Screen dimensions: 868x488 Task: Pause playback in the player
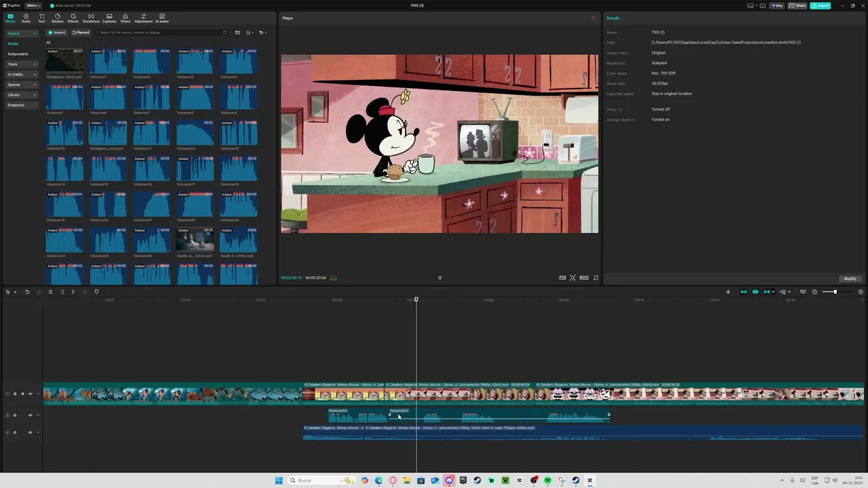click(x=439, y=277)
